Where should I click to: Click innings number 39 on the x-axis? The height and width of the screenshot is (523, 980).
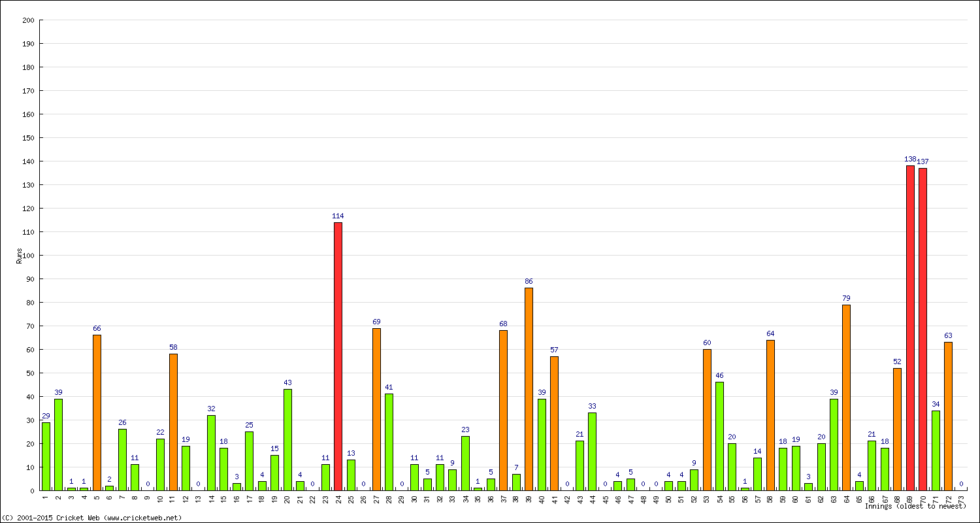click(x=529, y=499)
